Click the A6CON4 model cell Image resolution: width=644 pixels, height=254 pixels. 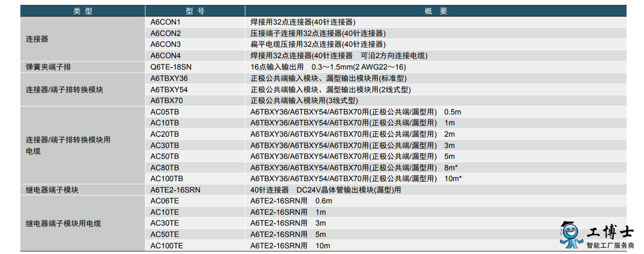click(195, 56)
